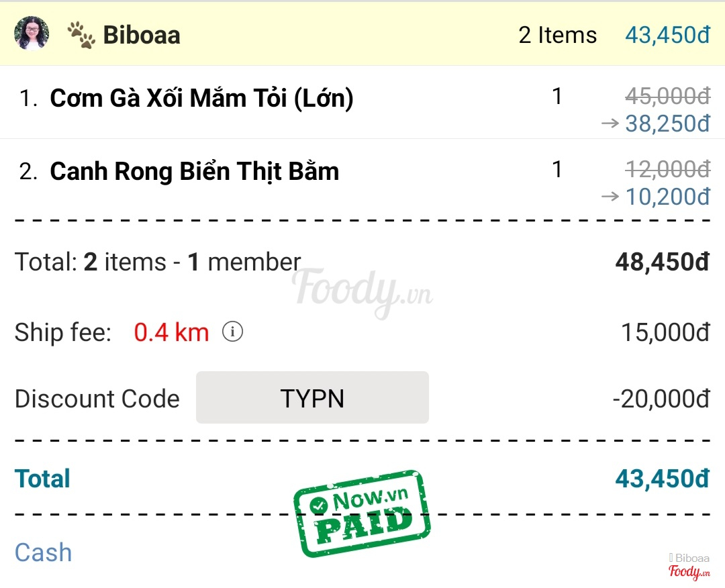Click the Now.vn PAID stamp
The height and width of the screenshot is (588, 725).
361,512
